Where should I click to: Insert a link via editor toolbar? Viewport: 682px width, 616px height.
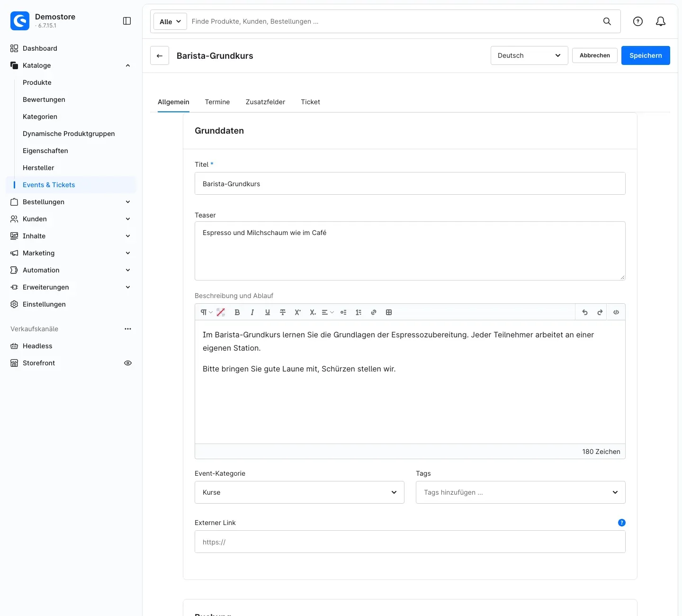pyautogui.click(x=374, y=312)
